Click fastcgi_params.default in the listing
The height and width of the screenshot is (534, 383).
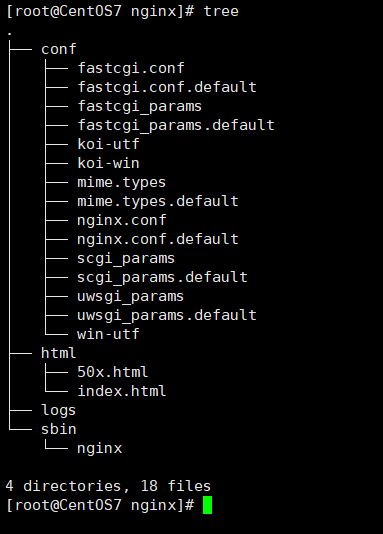[176, 126]
